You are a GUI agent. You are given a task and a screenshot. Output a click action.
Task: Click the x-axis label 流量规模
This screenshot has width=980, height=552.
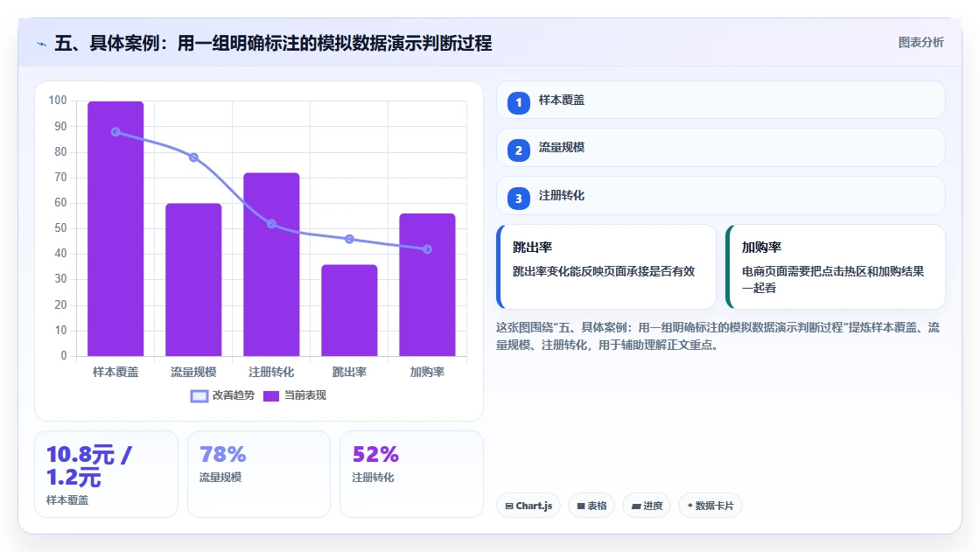click(x=193, y=372)
